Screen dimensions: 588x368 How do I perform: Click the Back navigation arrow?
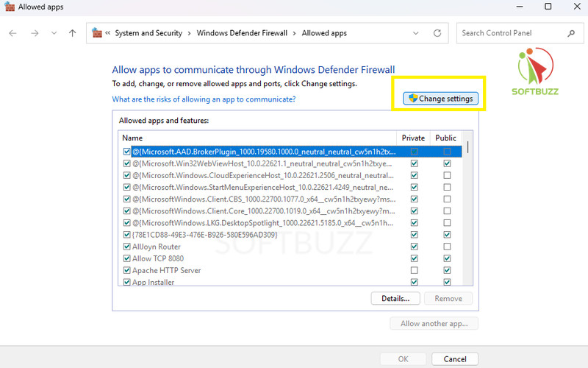(x=12, y=33)
